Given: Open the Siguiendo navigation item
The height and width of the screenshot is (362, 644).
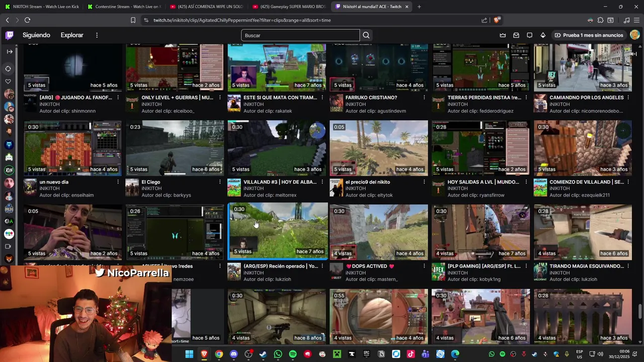Looking at the screenshot, I should (36, 35).
